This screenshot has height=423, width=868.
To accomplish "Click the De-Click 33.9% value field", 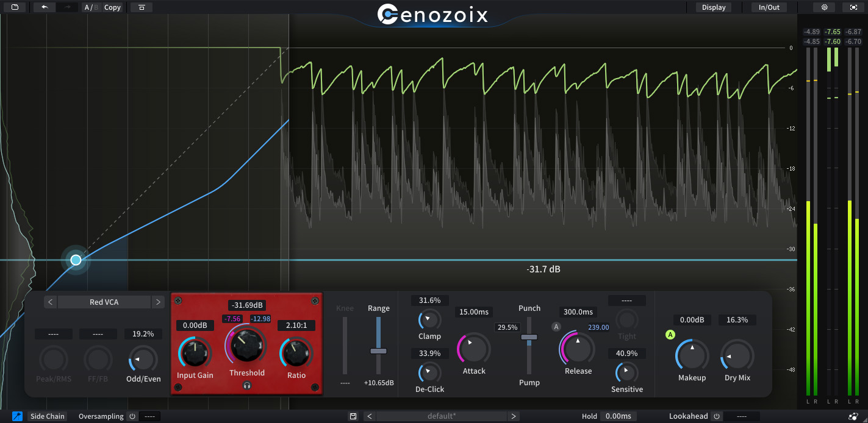I will pos(429,354).
